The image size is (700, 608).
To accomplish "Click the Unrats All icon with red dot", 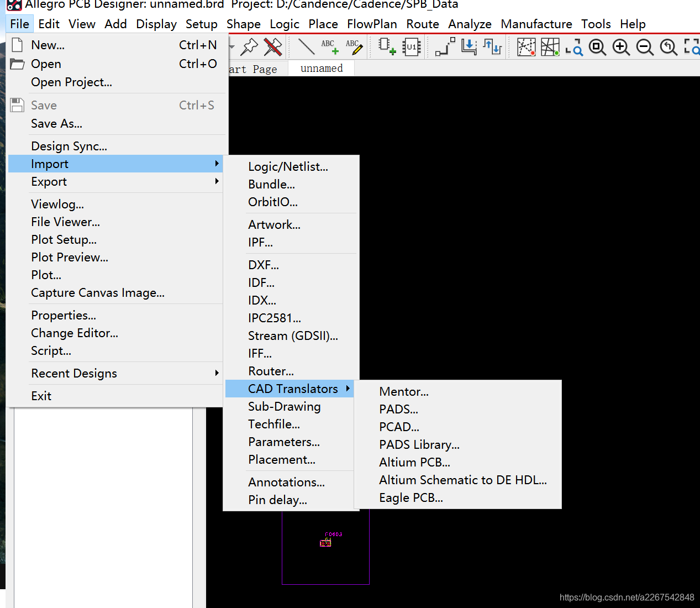I will pyautogui.click(x=526, y=47).
